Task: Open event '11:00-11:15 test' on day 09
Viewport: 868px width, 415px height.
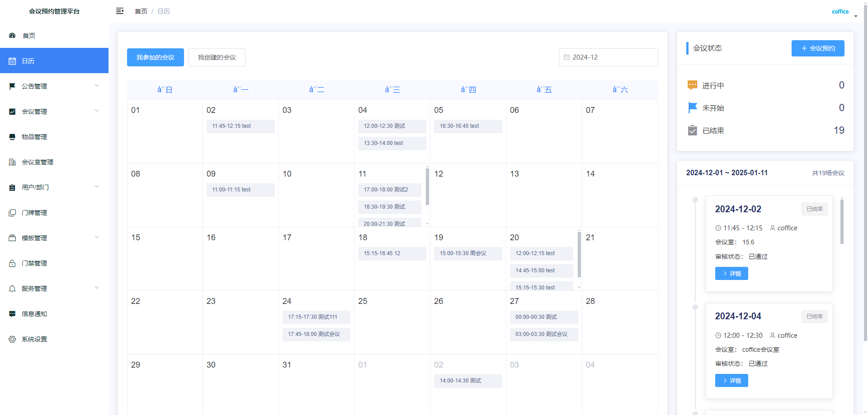Action: point(241,190)
